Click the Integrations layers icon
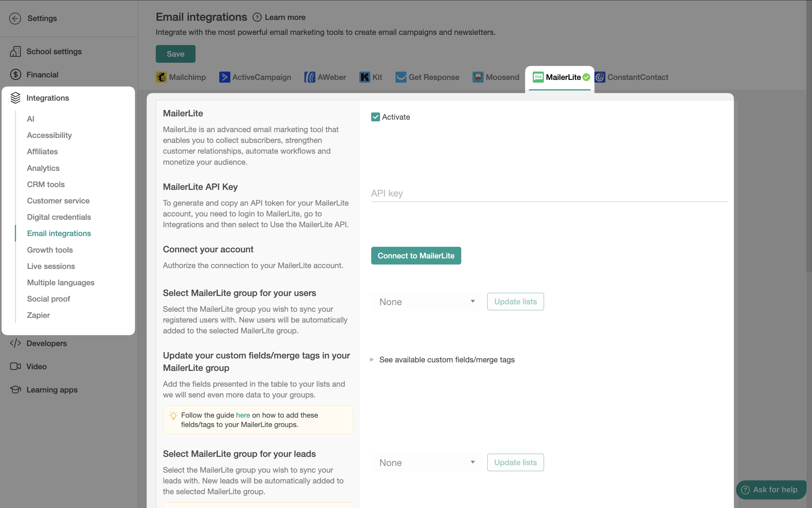 coord(15,98)
